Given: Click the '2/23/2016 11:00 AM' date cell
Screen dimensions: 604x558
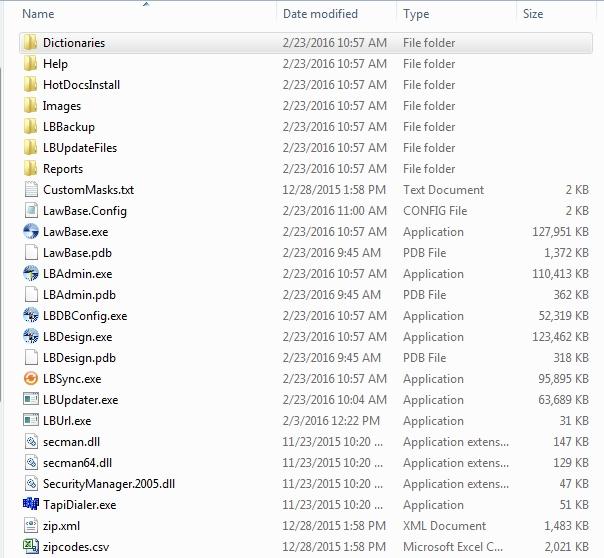Looking at the screenshot, I should pyautogui.click(x=334, y=211).
